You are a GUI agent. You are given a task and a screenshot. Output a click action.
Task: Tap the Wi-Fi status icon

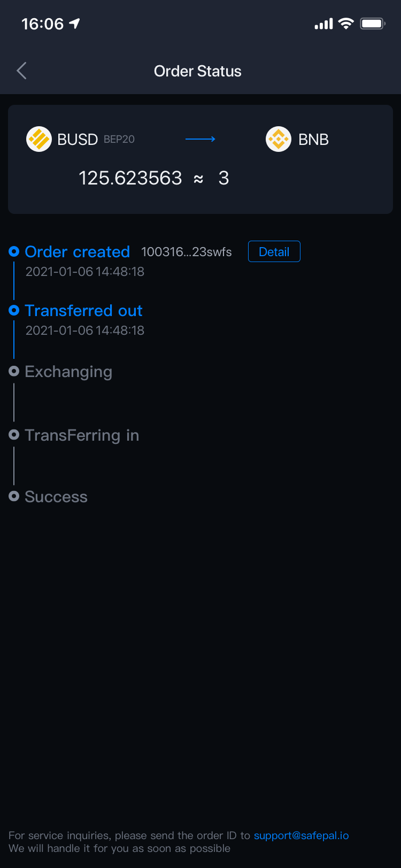(346, 24)
